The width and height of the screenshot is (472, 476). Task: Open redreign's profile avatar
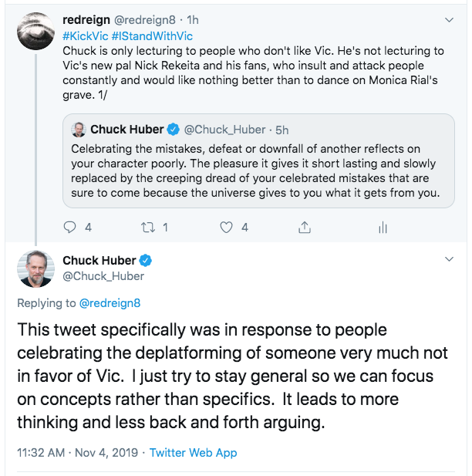tap(35, 32)
